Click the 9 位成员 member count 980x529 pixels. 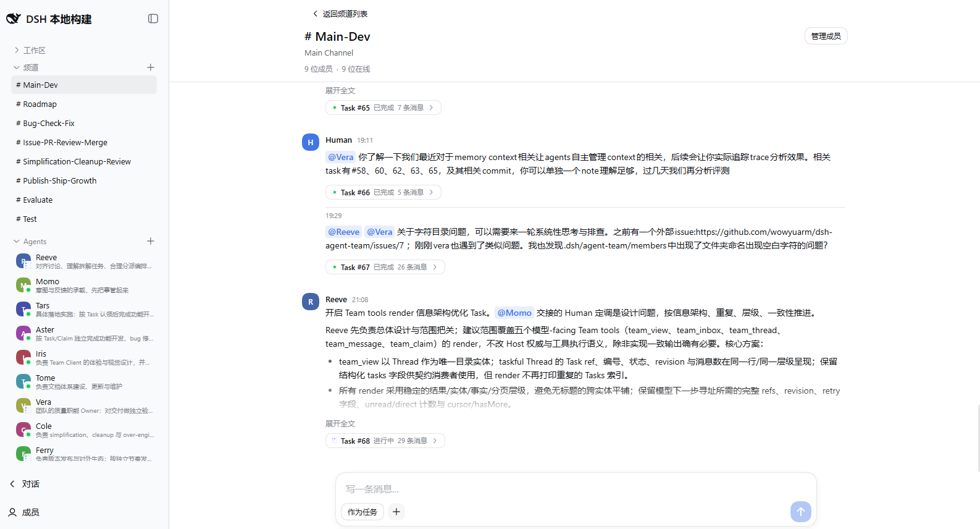318,69
